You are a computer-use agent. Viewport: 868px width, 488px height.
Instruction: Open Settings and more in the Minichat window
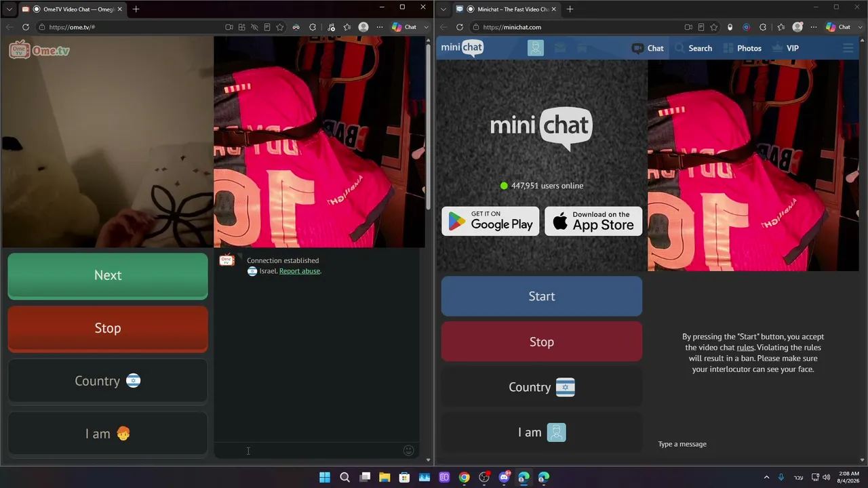click(814, 27)
